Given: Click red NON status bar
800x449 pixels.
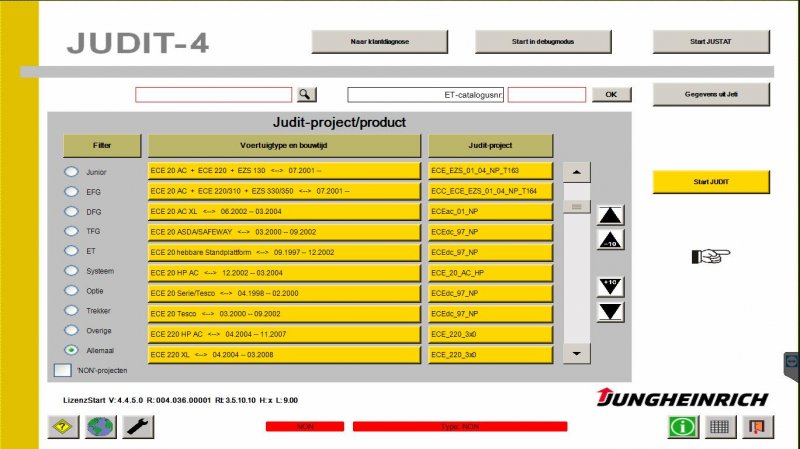Looking at the screenshot, I should click(305, 426).
